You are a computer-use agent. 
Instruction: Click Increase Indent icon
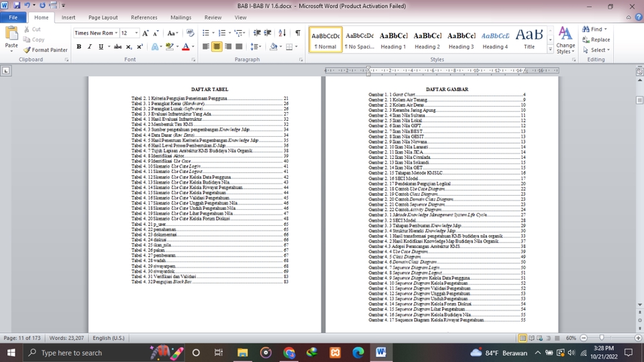coord(268,34)
